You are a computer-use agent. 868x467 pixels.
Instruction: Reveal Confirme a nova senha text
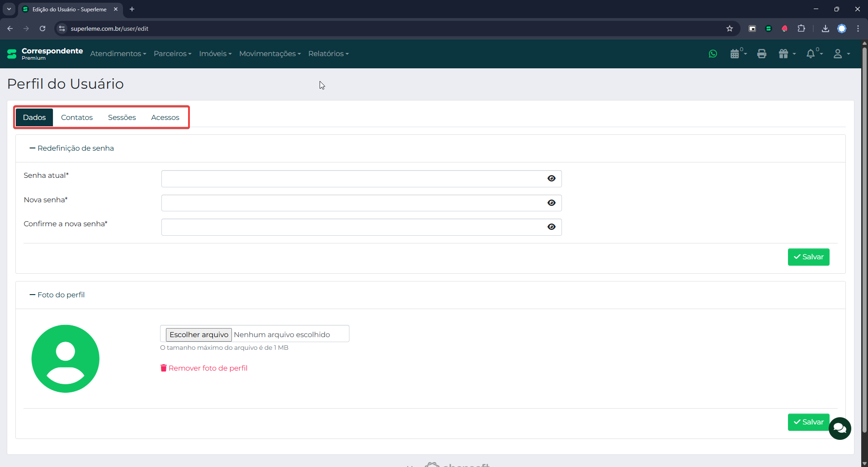(x=551, y=227)
